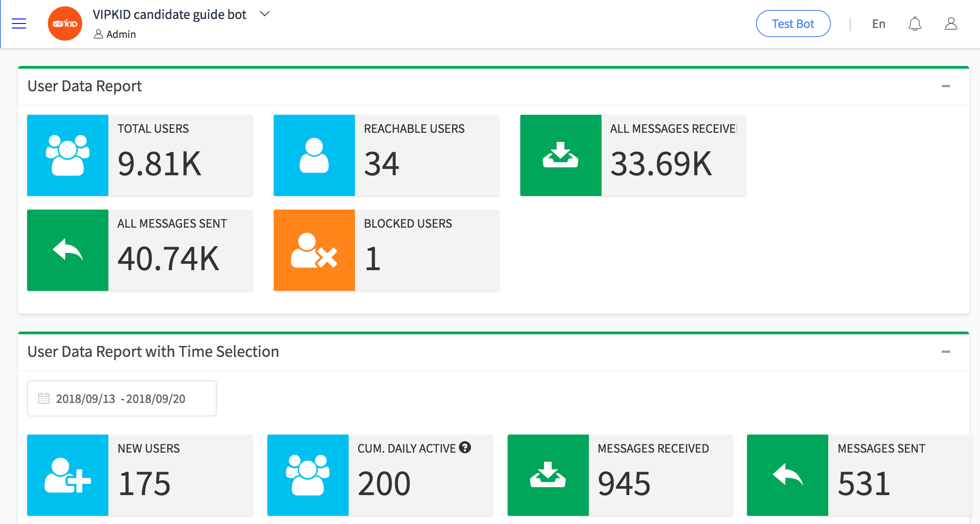Click All Messages Sent reply icon
980x524 pixels.
[68, 250]
